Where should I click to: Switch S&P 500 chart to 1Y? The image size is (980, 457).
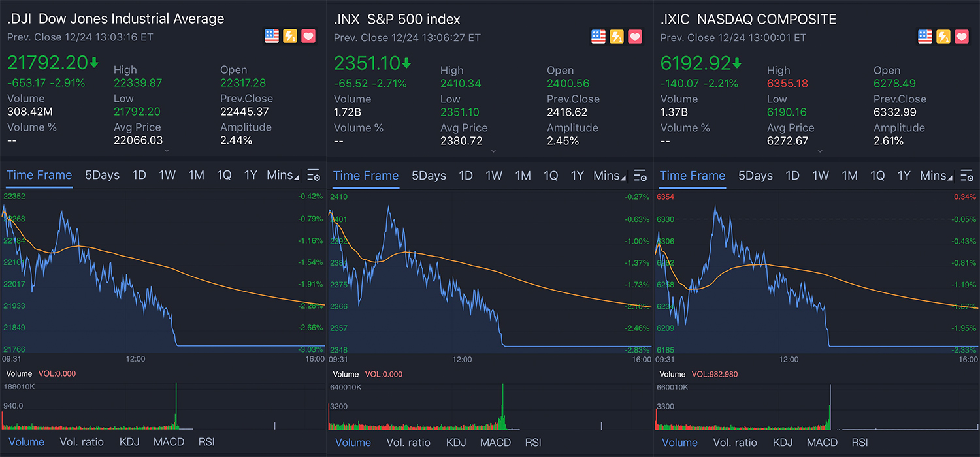click(x=577, y=175)
